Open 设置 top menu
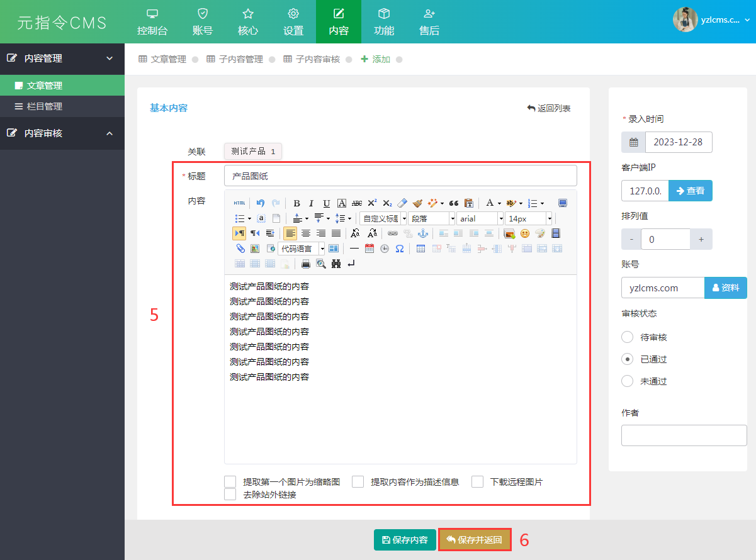756x560 pixels. (293, 22)
